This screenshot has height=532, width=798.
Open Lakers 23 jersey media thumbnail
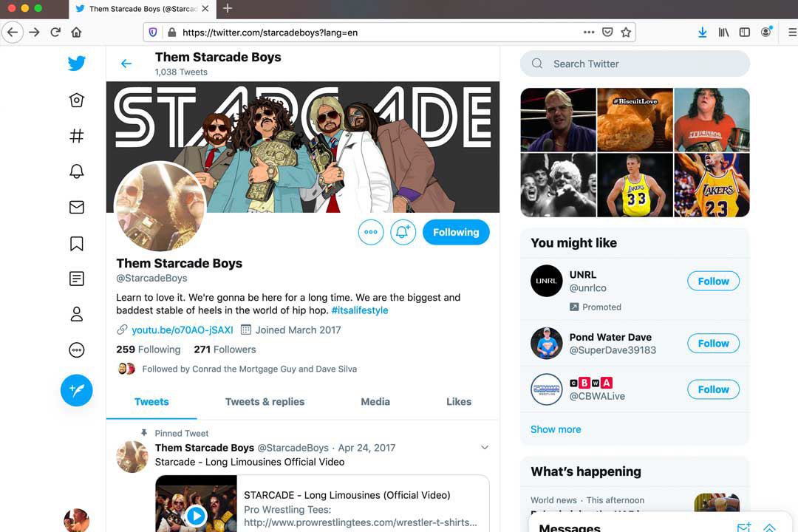coord(712,185)
